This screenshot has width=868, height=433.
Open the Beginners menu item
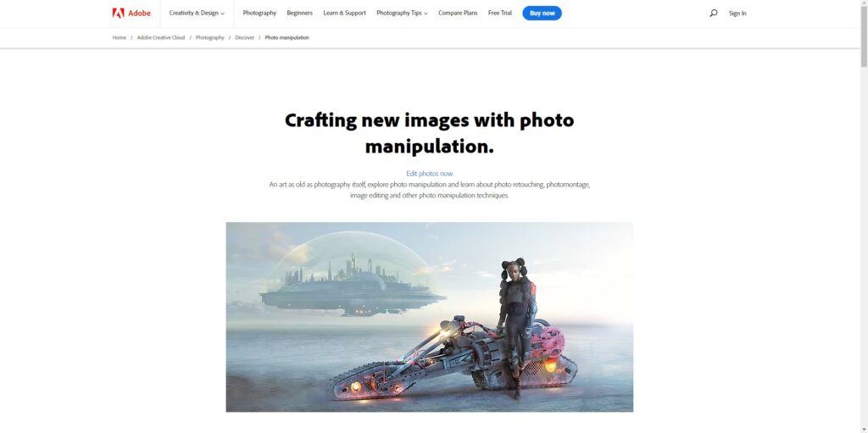tap(299, 13)
